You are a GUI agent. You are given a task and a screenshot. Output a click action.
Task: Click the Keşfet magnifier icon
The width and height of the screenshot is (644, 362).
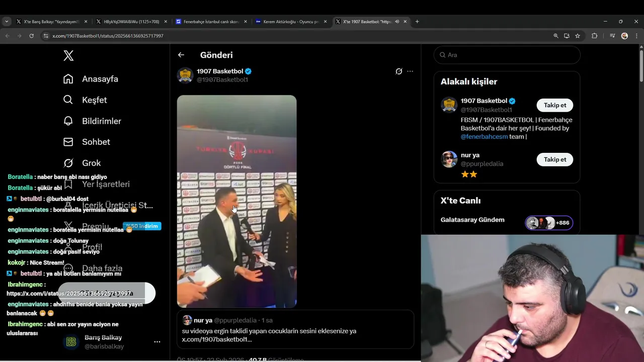pos(68,100)
